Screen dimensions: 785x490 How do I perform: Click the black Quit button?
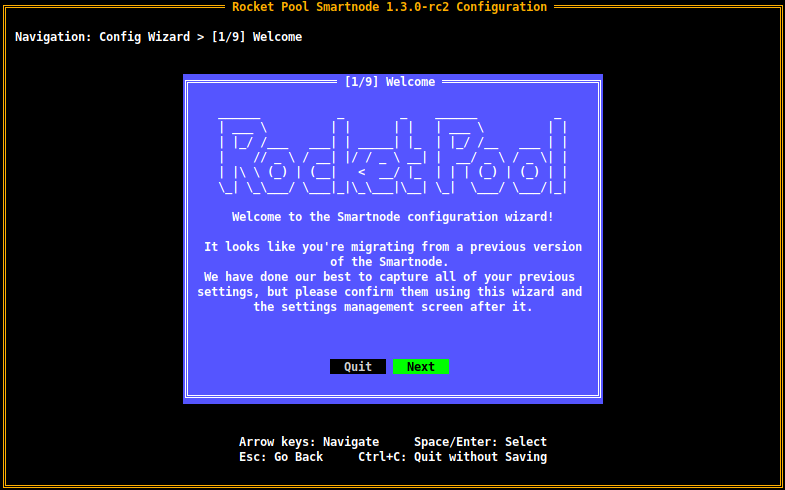(x=357, y=367)
